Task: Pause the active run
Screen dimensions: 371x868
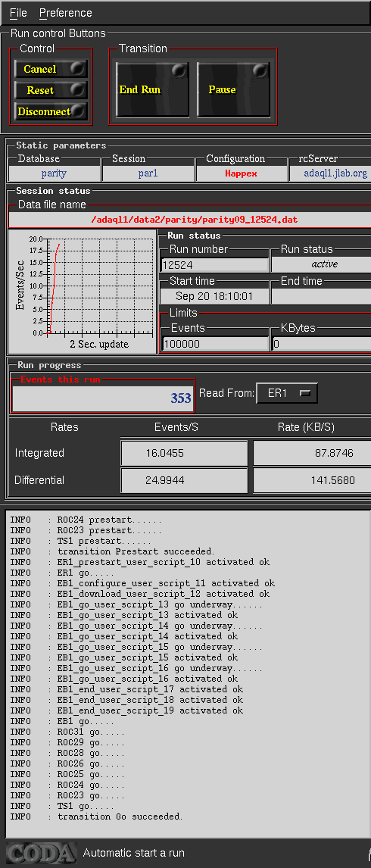Action: [233, 89]
